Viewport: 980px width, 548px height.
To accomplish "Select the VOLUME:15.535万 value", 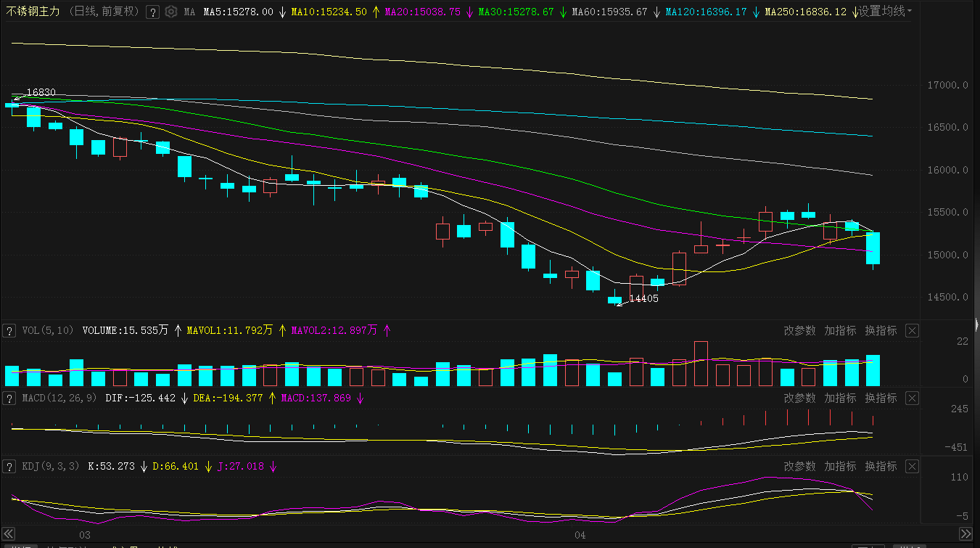I will tap(125, 330).
